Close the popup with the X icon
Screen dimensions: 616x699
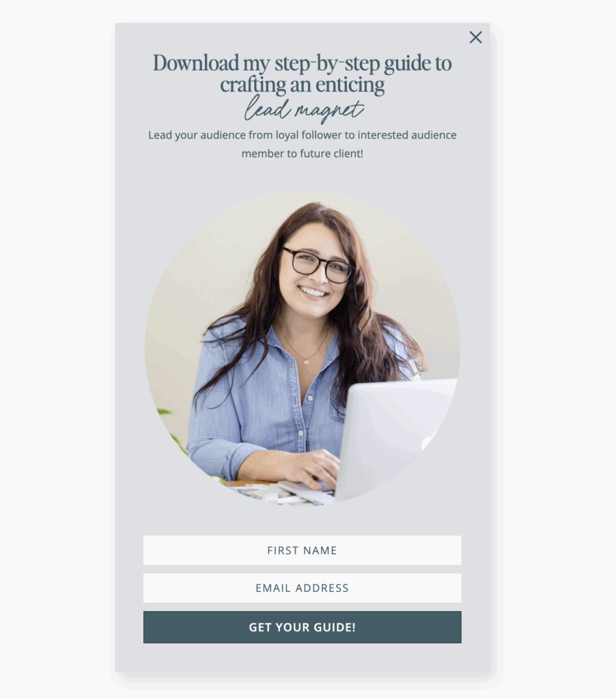click(475, 38)
